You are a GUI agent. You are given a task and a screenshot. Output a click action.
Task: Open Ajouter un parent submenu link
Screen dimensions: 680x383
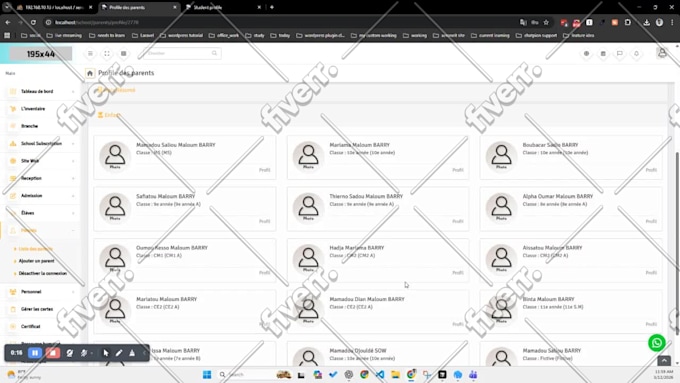(x=36, y=261)
